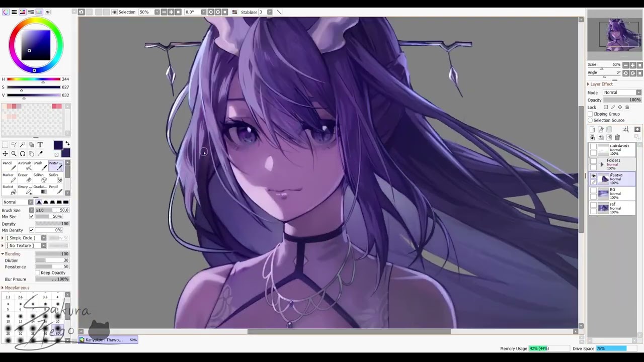This screenshot has height=362, width=644.
Task: Select the Move tool
Action: pos(5,154)
